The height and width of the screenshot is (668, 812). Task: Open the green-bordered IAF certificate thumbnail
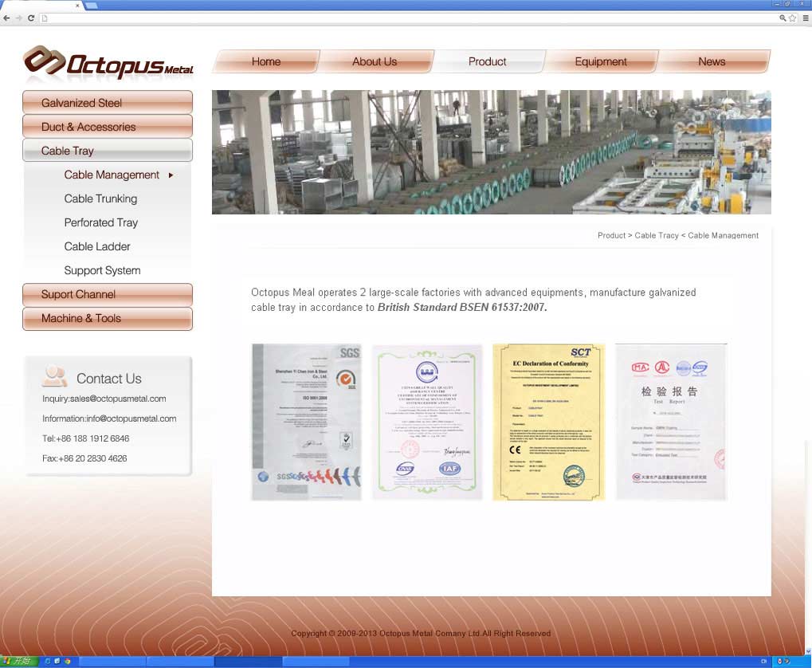[427, 422]
